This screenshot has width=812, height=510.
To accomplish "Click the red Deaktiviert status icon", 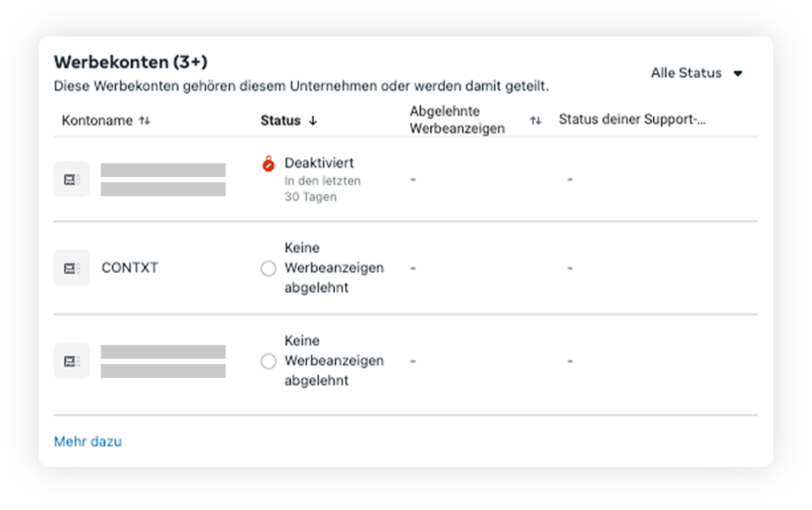I will 269,163.
